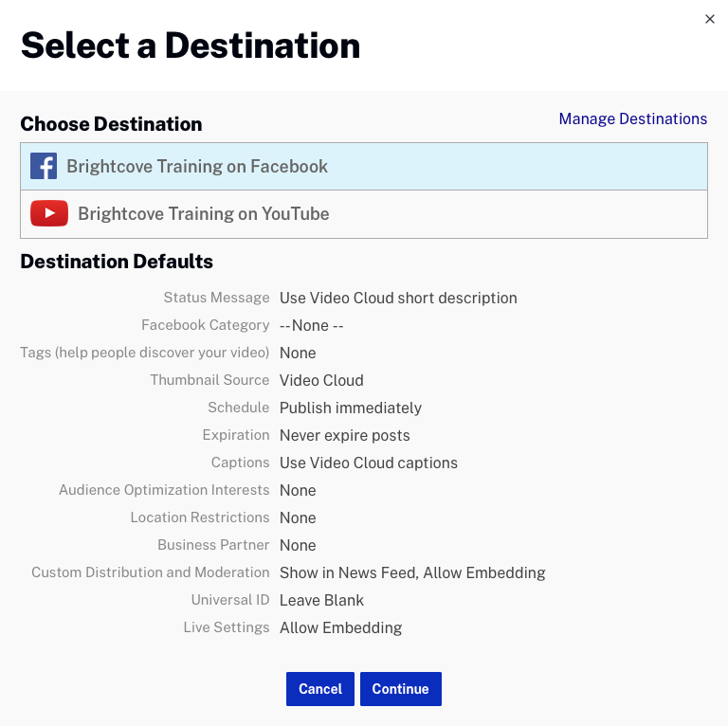Choose Brightcove Training on YouTube destination

tap(204, 214)
